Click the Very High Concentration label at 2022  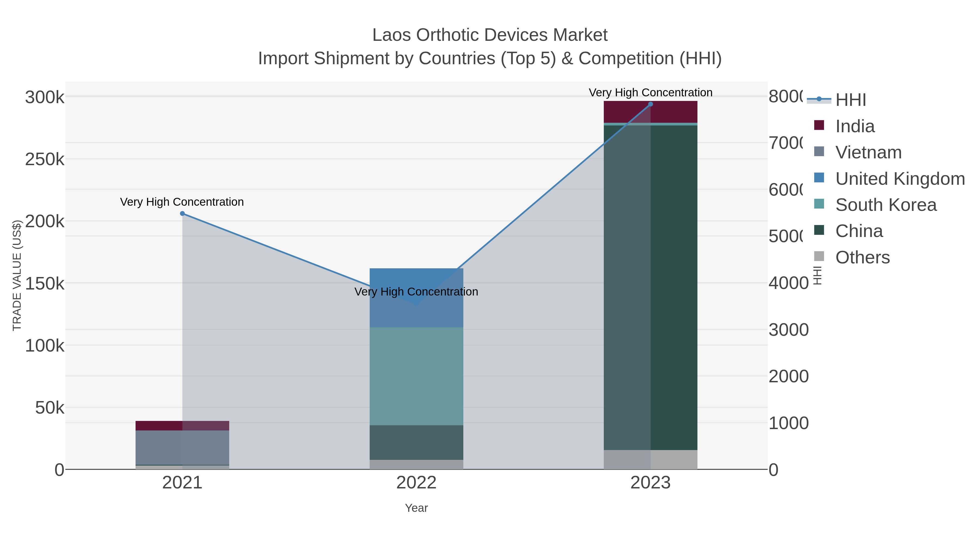416,292
